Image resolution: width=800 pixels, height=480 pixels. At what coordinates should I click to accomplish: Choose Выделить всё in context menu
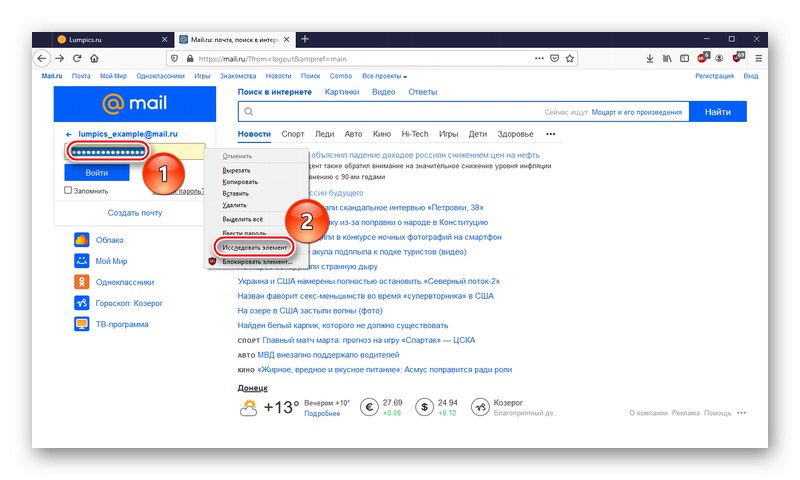242,219
